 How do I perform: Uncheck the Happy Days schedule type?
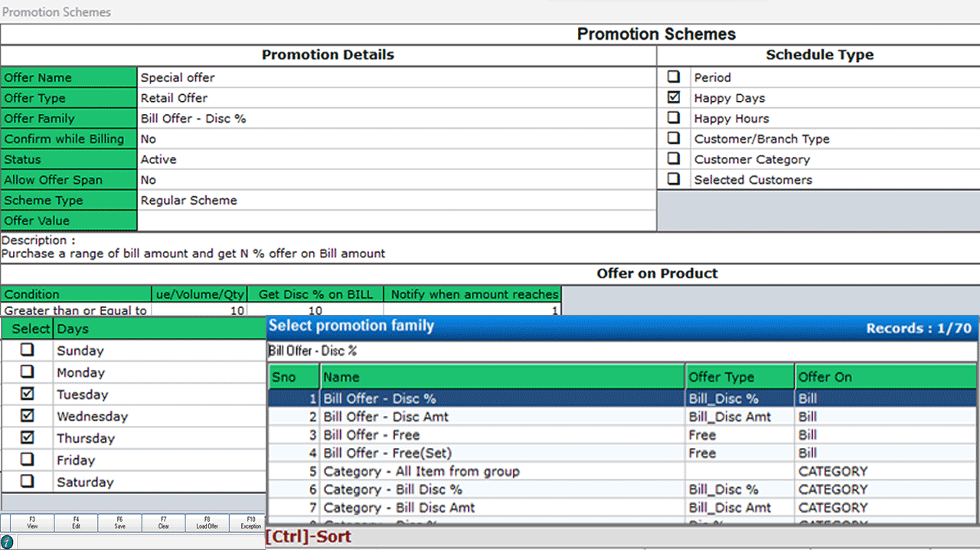(674, 97)
